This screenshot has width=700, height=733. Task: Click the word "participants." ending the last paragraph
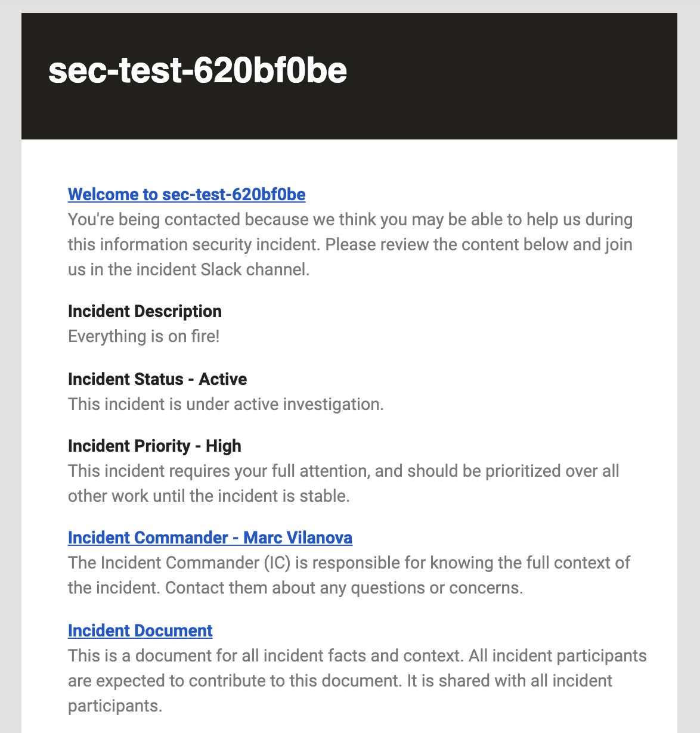(115, 706)
